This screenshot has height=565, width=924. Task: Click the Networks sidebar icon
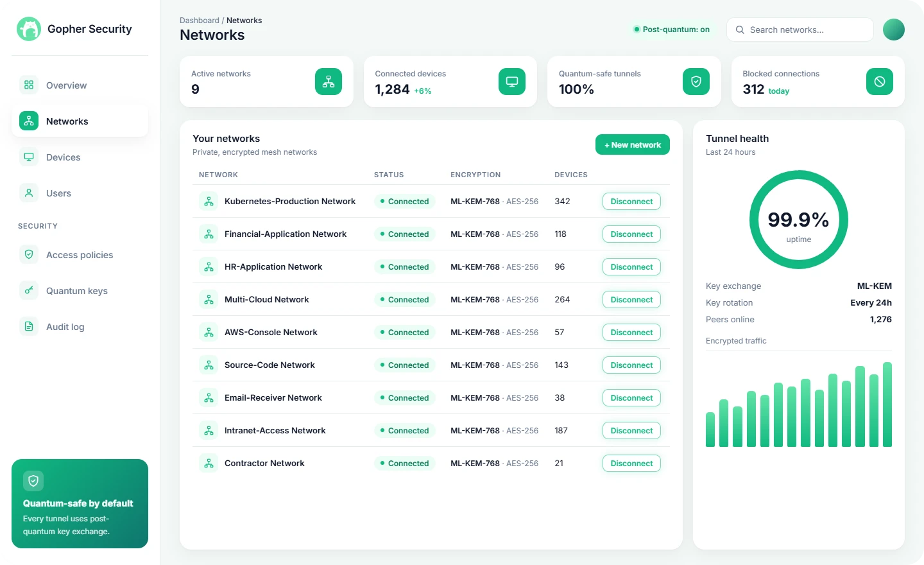[29, 121]
